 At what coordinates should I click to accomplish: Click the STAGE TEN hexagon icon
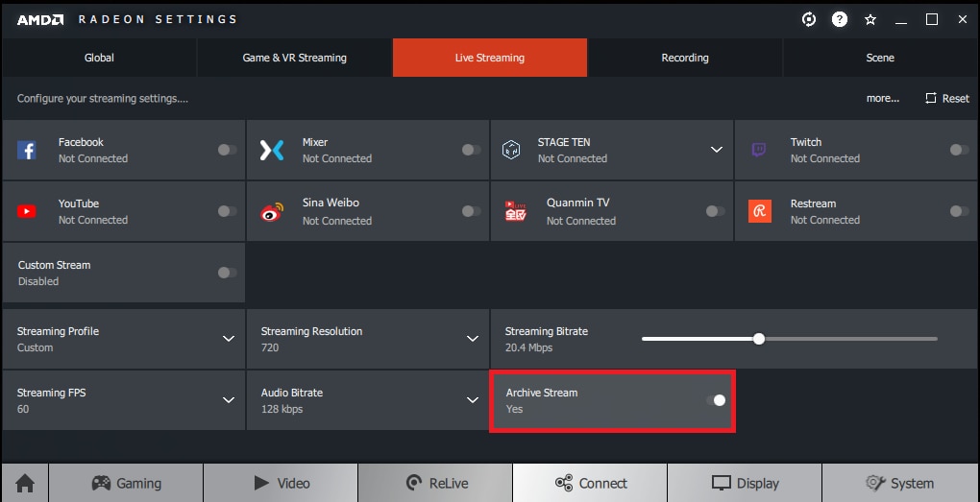click(511, 150)
